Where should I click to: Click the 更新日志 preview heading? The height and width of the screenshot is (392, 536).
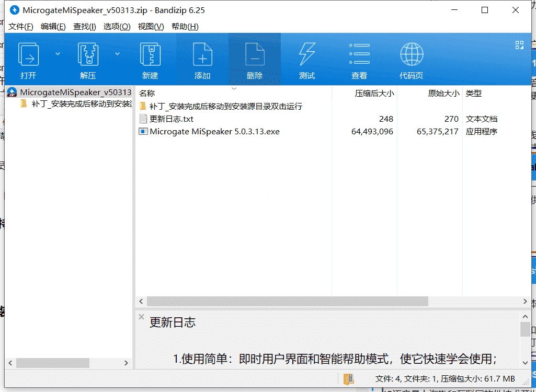tap(172, 322)
